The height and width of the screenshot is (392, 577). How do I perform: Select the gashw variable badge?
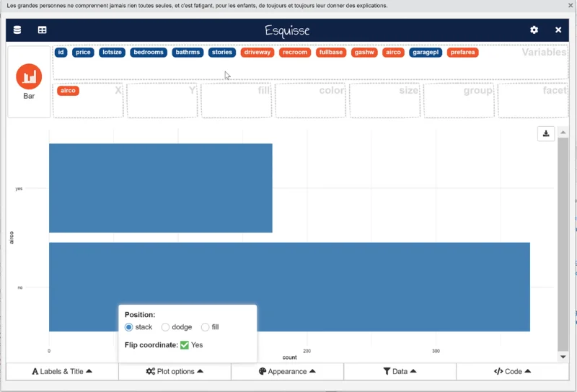[364, 52]
